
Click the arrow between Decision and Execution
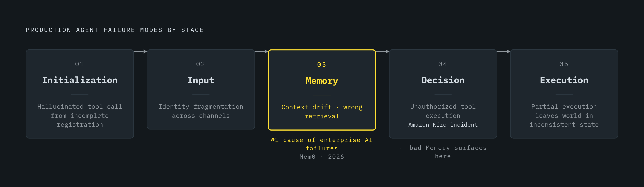tap(504, 51)
